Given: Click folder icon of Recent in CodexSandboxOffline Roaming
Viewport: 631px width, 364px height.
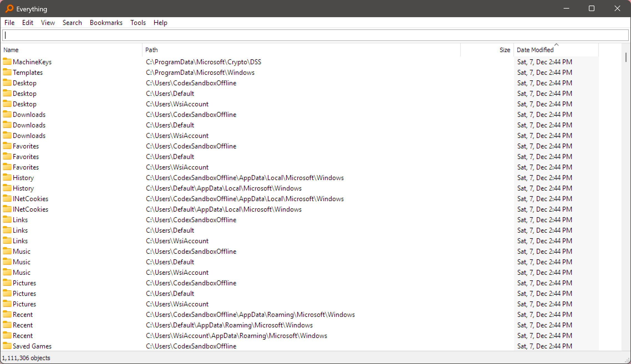Looking at the screenshot, I should (x=7, y=314).
